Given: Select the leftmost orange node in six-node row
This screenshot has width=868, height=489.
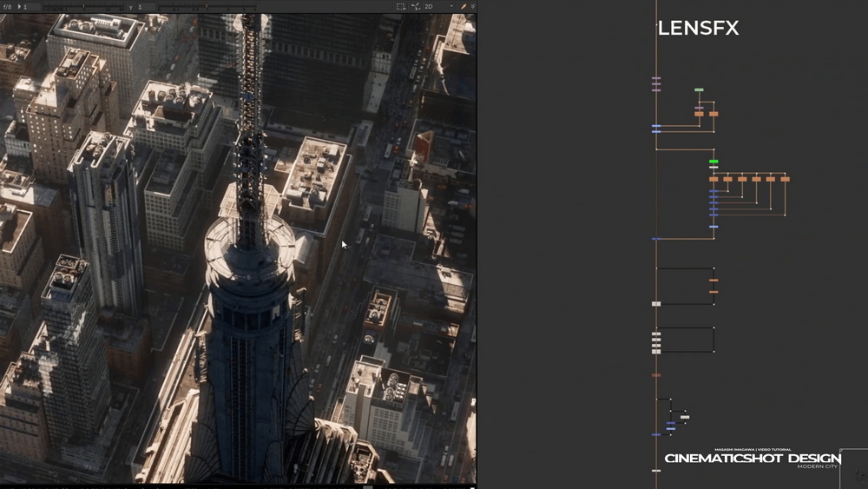Looking at the screenshot, I should click(x=713, y=180).
